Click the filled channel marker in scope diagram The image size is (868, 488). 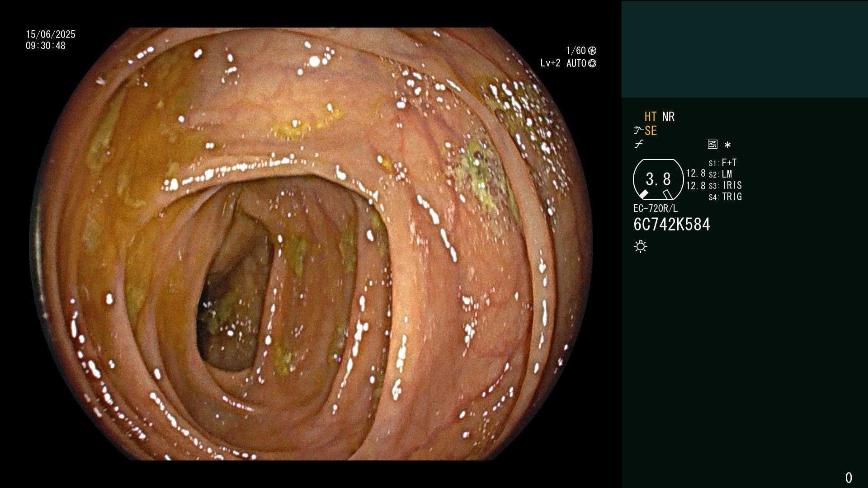tap(643, 194)
